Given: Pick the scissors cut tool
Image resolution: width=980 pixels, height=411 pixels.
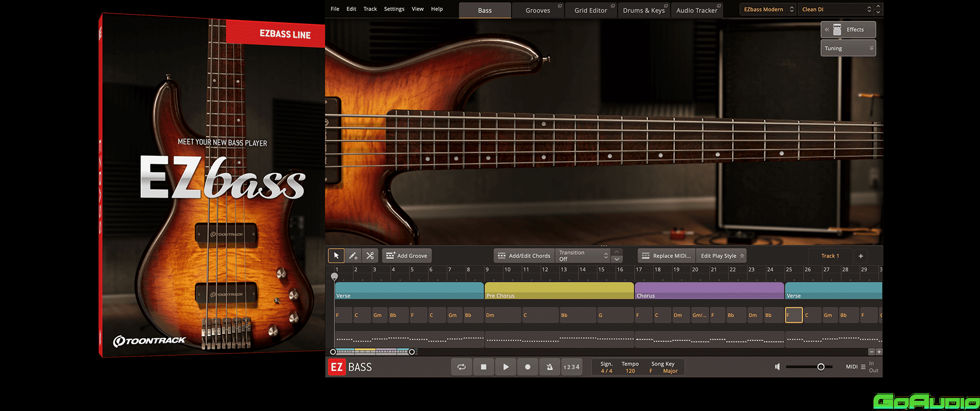Looking at the screenshot, I should point(370,256).
